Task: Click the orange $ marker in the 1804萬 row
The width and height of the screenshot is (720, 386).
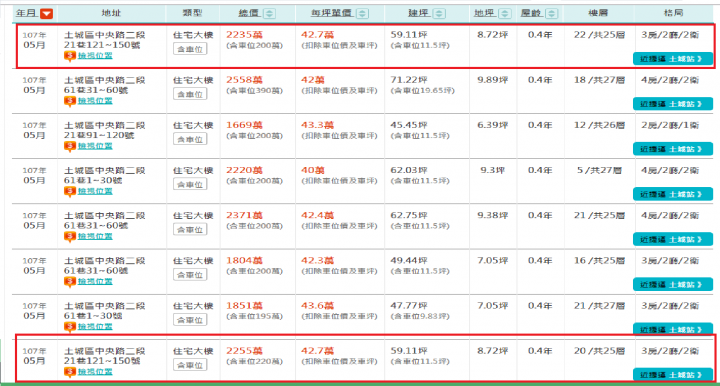Action: tap(70, 282)
